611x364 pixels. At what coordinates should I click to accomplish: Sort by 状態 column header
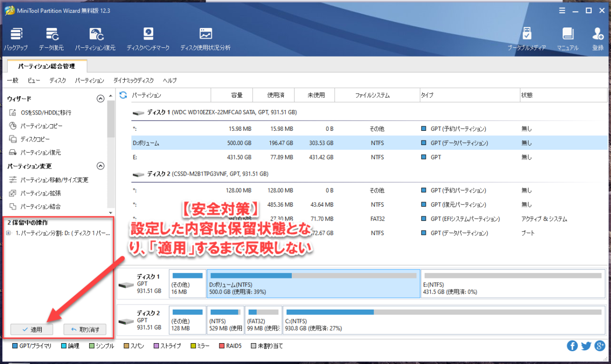[x=563, y=95]
